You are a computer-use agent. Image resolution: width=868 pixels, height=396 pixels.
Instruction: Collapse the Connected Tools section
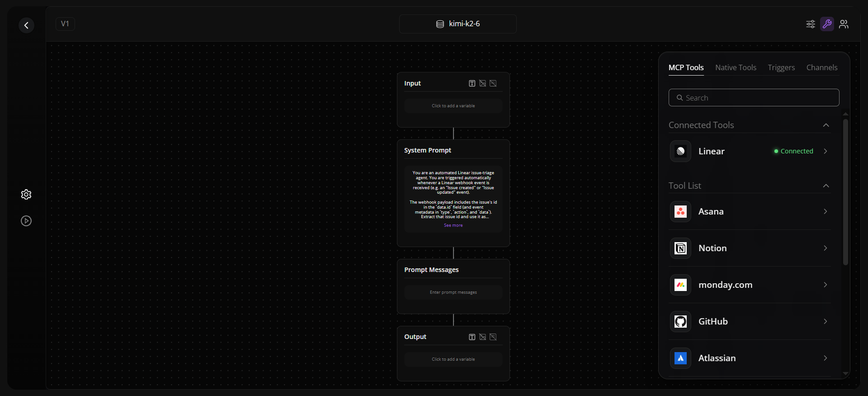[826, 125]
